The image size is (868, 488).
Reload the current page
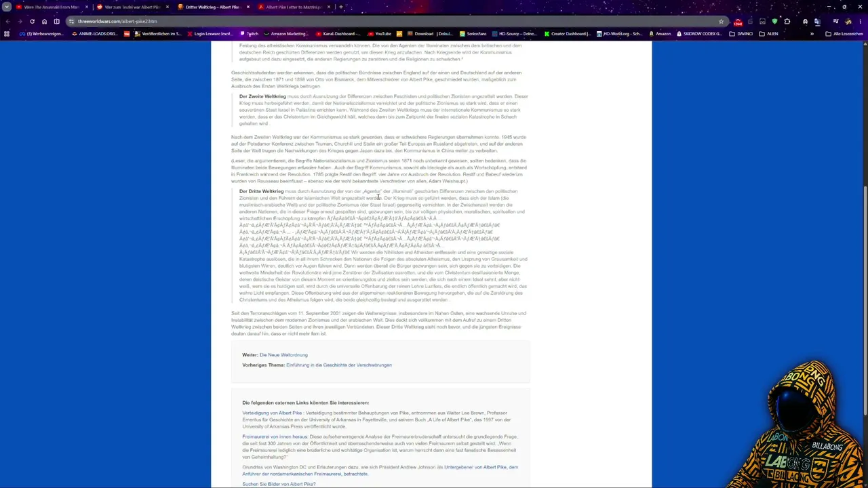tap(32, 21)
